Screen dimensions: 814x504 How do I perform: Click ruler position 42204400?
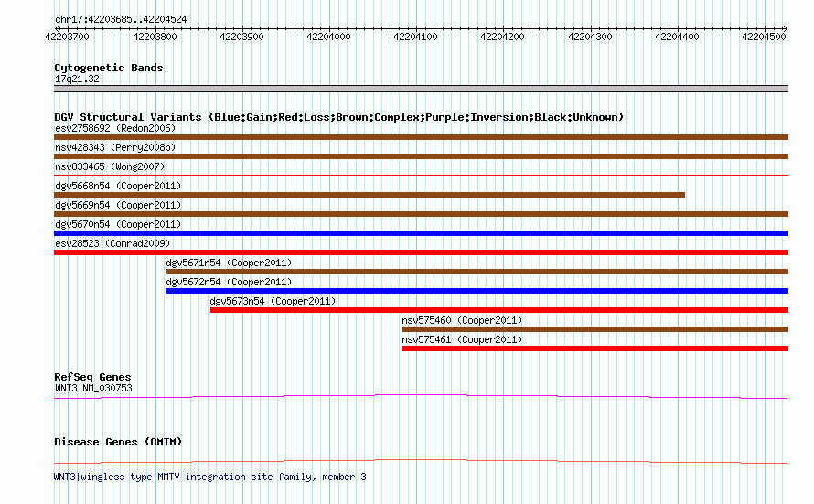(677, 37)
